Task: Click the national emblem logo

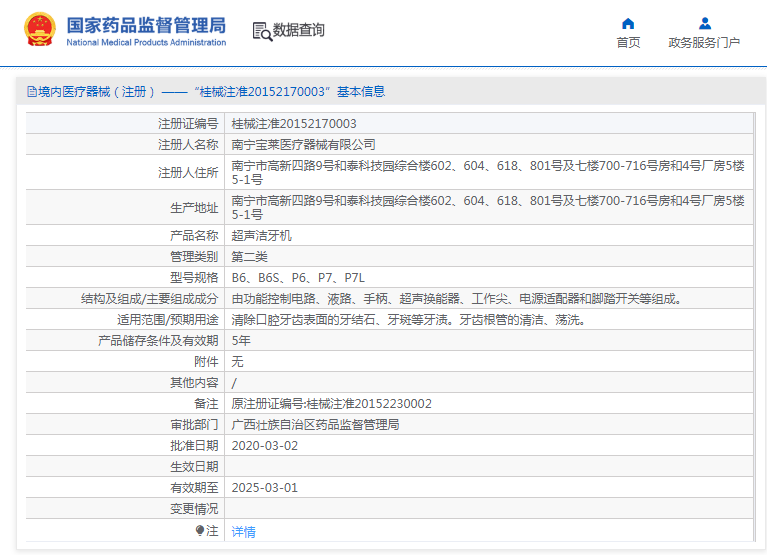Action: 40,29
